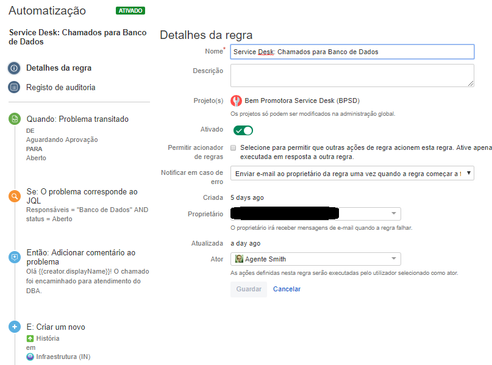Viewport: 492px width, 365px height.
Task: Open Registo de auditoria section
Action: 61,87
